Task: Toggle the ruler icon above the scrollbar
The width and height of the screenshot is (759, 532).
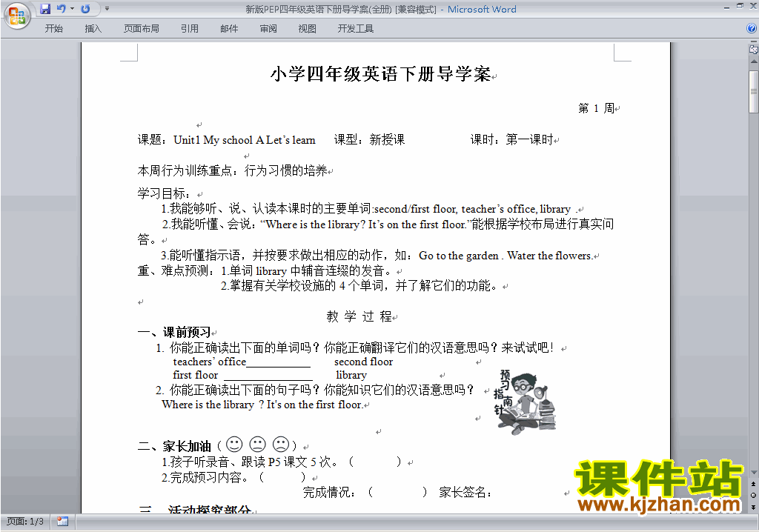Action: point(753,49)
